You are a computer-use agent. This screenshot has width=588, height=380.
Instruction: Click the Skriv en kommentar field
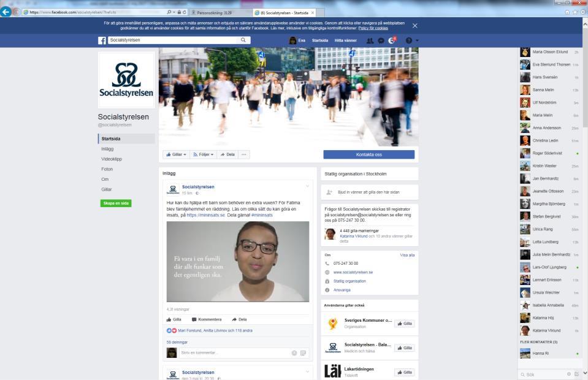pyautogui.click(x=235, y=352)
